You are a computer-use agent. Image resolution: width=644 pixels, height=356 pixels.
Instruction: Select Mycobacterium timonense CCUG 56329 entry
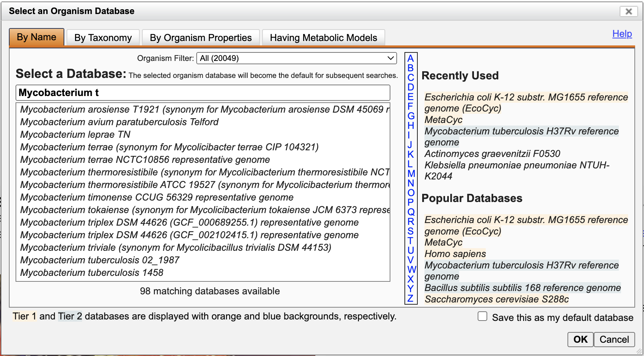pyautogui.click(x=157, y=197)
